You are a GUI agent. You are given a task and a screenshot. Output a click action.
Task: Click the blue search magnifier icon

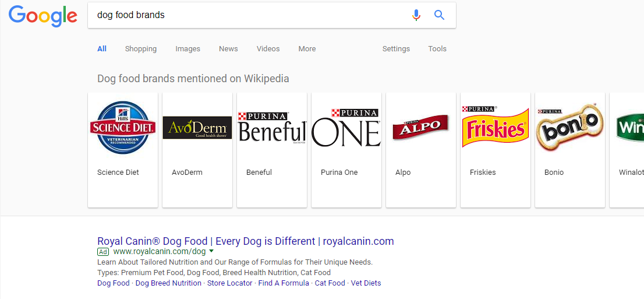pos(440,15)
